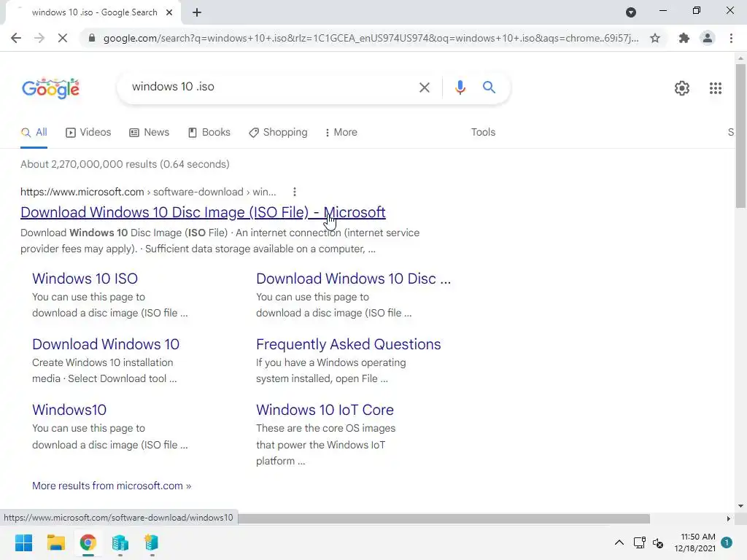Open the Chrome extensions puzzle icon

point(684,38)
